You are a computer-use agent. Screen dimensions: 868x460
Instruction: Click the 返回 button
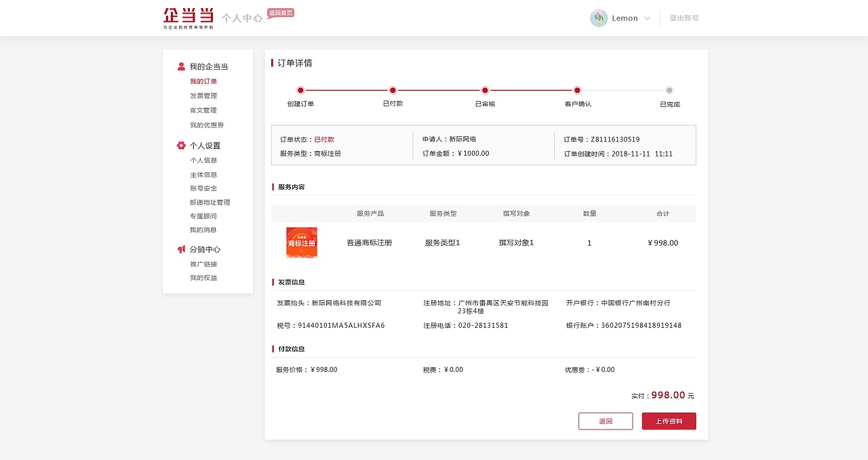[606, 421]
